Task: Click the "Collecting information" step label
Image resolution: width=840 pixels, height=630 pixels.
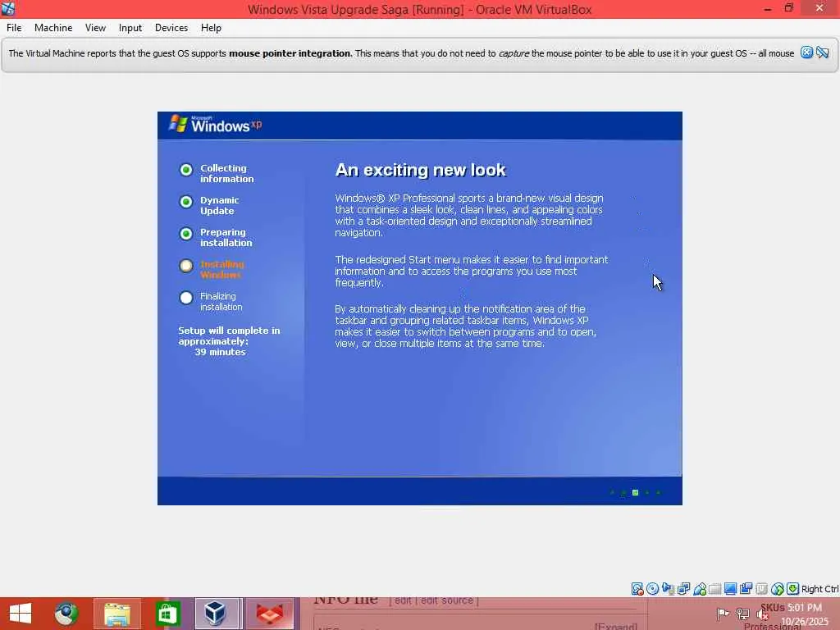Action: pos(226,174)
